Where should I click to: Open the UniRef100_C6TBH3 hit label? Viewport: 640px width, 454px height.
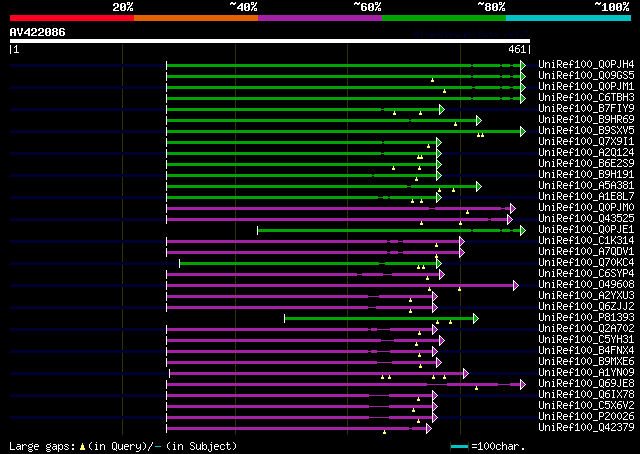(x=586, y=98)
